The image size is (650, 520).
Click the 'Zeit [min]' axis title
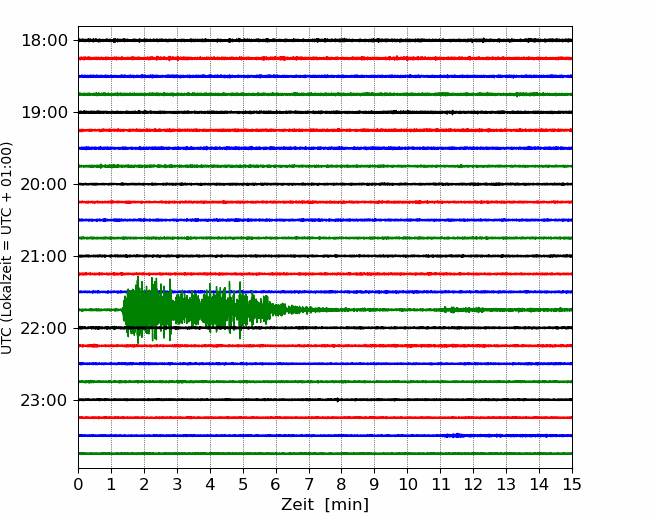click(x=325, y=505)
